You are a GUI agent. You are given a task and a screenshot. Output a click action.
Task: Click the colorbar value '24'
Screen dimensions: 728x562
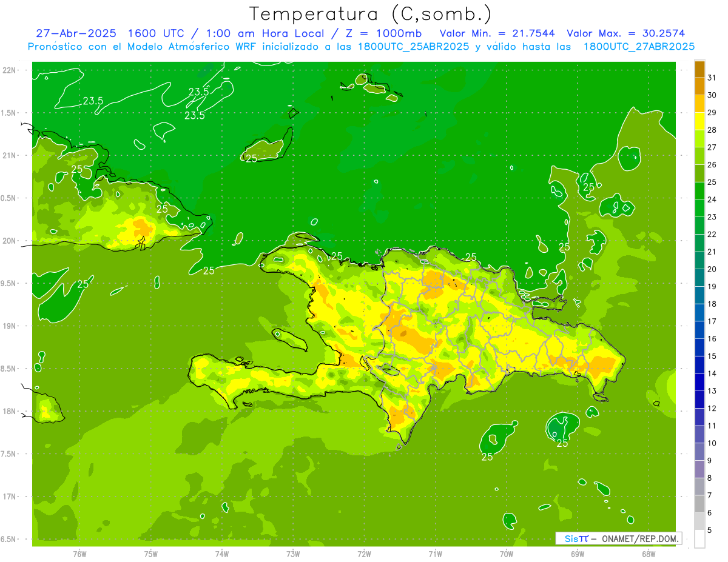pos(712,199)
